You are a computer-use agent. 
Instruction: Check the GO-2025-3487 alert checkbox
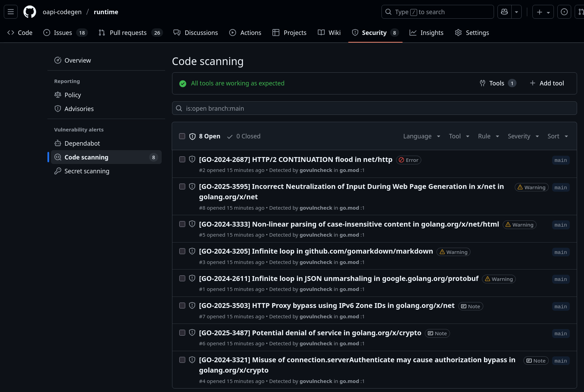coord(182,333)
